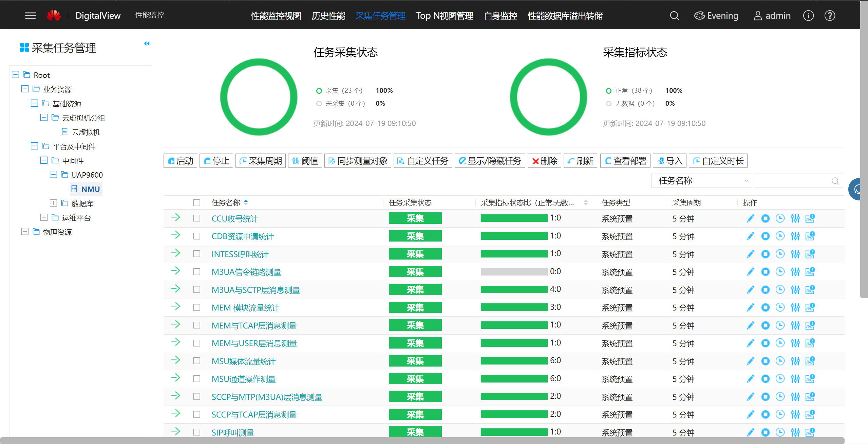Check the M3UA与SCTP层消息测量 checkbox
The image size is (868, 444).
point(197,289)
